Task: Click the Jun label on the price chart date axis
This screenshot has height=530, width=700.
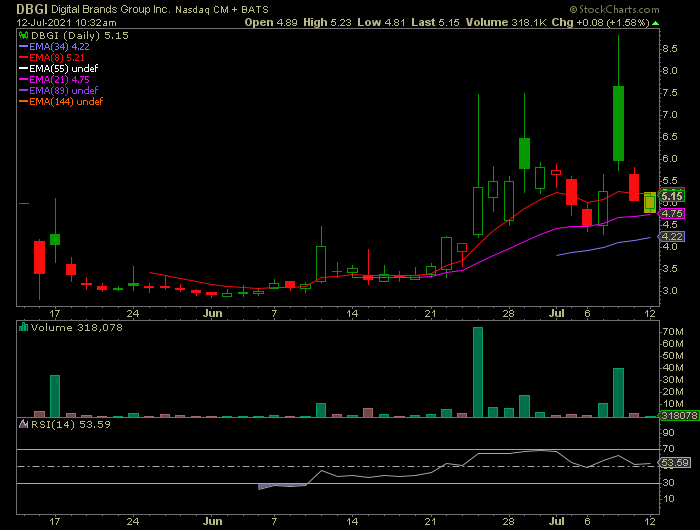Action: pyautogui.click(x=212, y=313)
